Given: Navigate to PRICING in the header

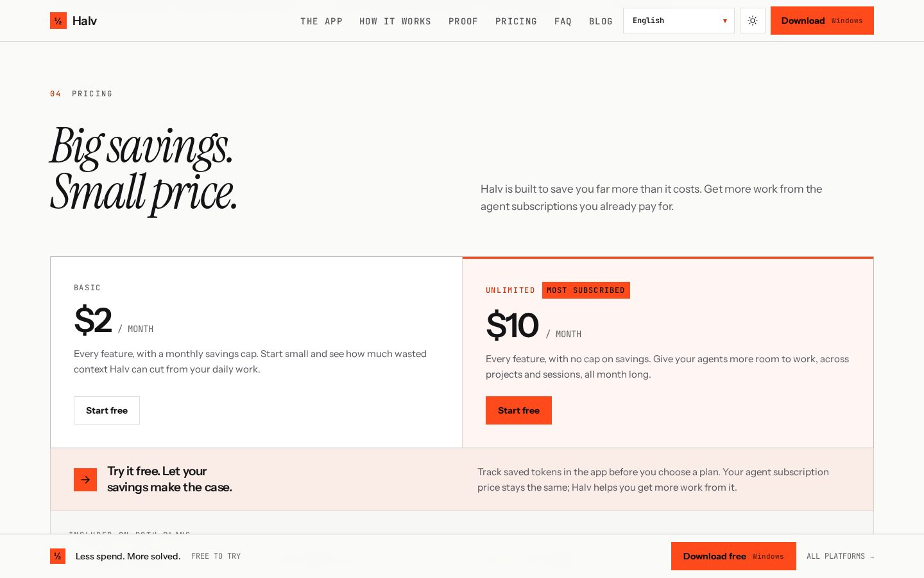Looking at the screenshot, I should pos(516,21).
